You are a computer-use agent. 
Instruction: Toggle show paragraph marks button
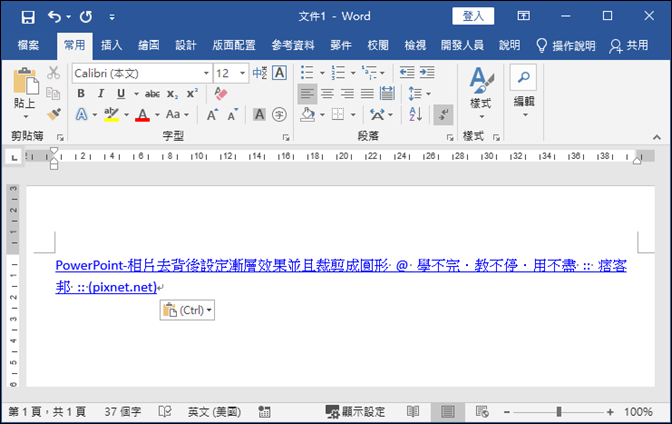coord(444,114)
